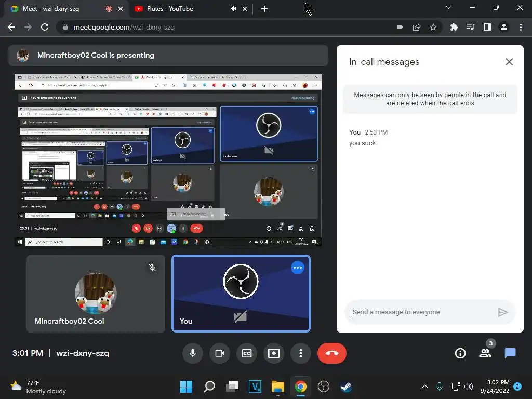532x399 pixels.
Task: Click the Chrome taskbar icon
Action: pos(301,387)
